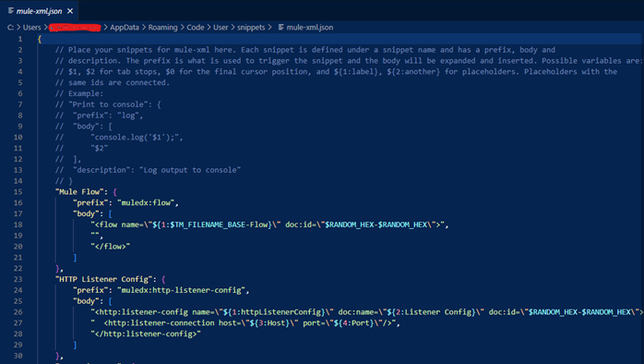Open the Roaming breadcrumb segment
Screen dimensions: 644x364
point(162,27)
